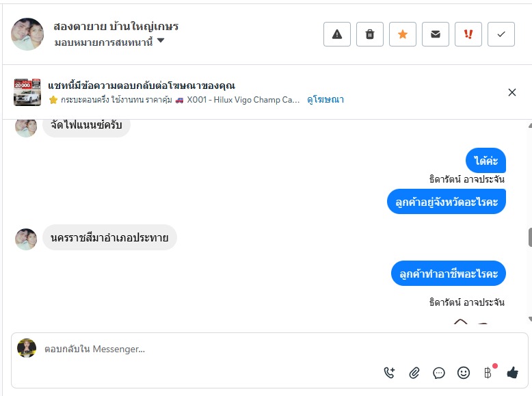
Task: Click the ตอบกลับใน Messenger input field
Action: coord(205,349)
